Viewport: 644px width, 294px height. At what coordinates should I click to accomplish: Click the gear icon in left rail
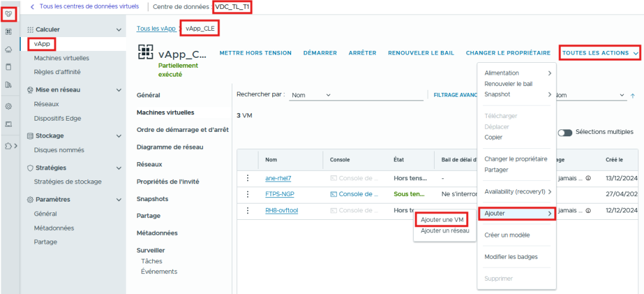pos(9,107)
